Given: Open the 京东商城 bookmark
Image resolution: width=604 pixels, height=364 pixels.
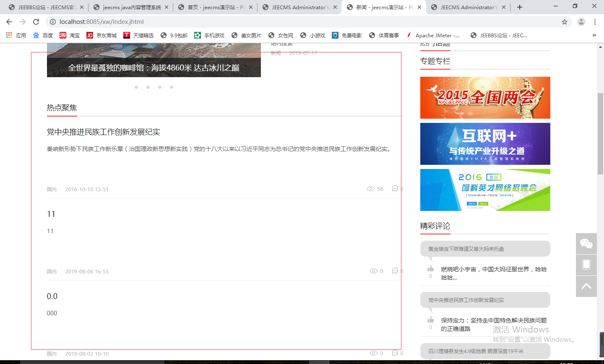Looking at the screenshot, I should tap(102, 35).
